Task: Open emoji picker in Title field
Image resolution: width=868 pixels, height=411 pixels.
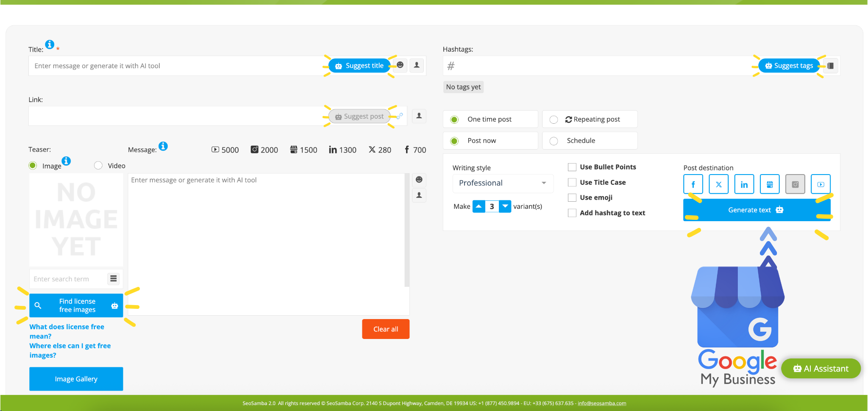Action: tap(400, 65)
